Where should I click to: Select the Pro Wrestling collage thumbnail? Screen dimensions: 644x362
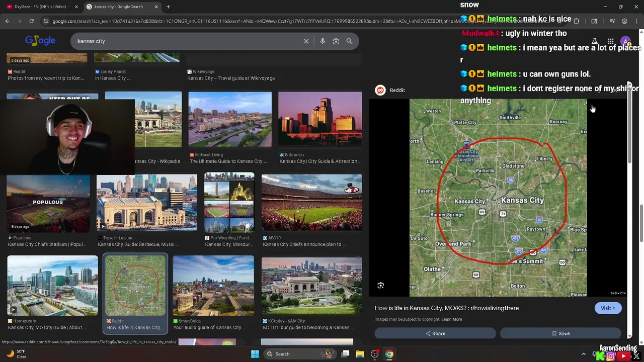tap(229, 202)
